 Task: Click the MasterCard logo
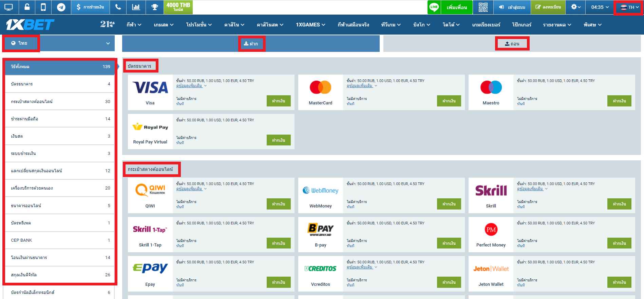pyautogui.click(x=320, y=87)
